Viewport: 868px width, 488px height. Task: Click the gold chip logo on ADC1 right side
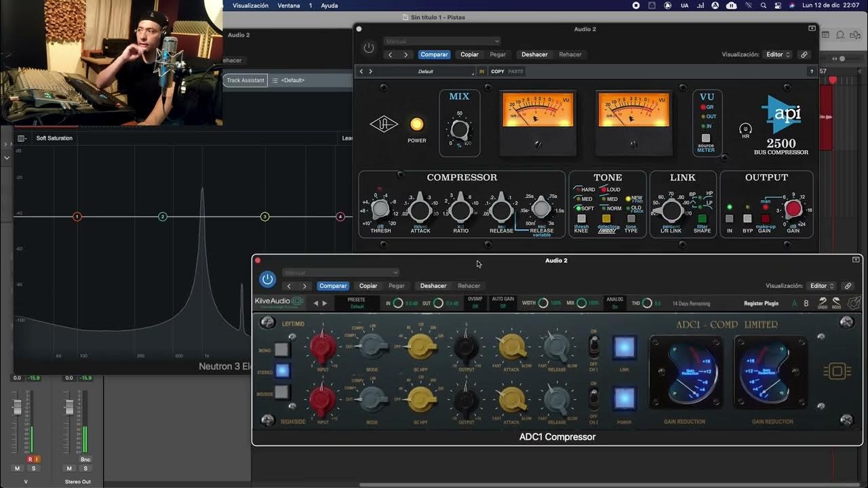pyautogui.click(x=837, y=371)
